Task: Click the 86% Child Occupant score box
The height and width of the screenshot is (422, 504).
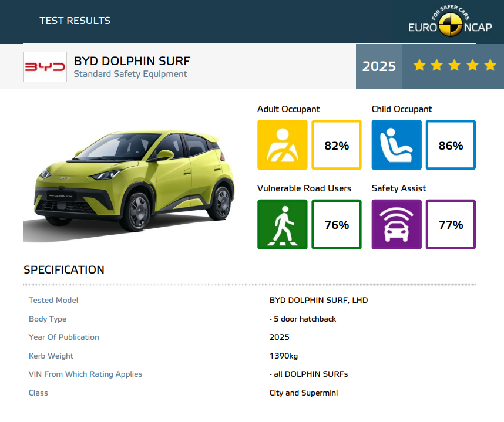Action: [x=451, y=145]
